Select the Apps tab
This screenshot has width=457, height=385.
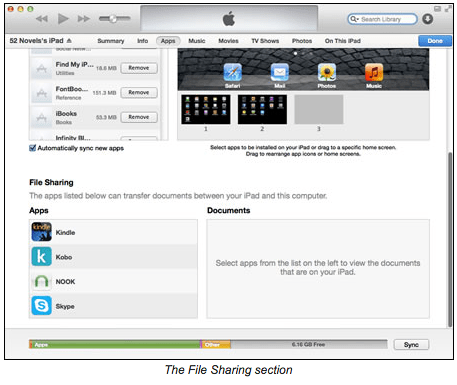click(x=168, y=41)
